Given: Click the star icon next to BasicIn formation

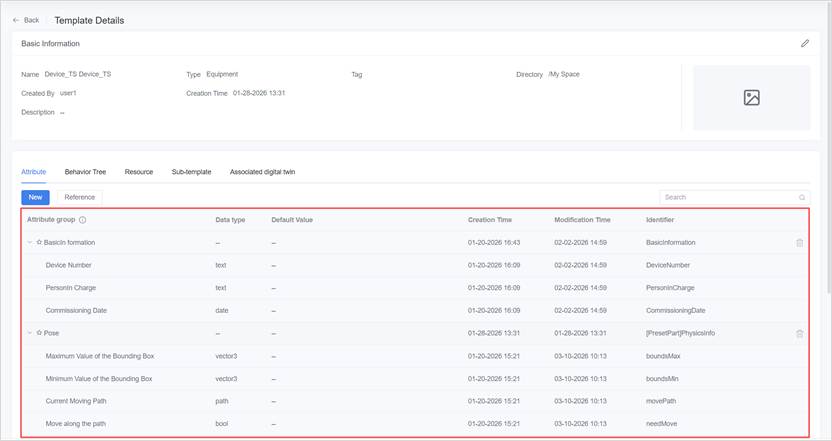Looking at the screenshot, I should 39,243.
